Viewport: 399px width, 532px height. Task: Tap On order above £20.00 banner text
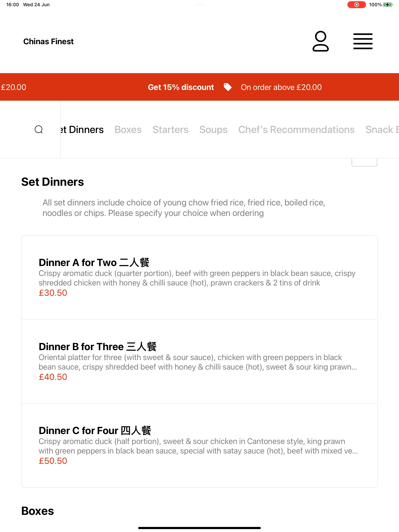click(x=281, y=87)
